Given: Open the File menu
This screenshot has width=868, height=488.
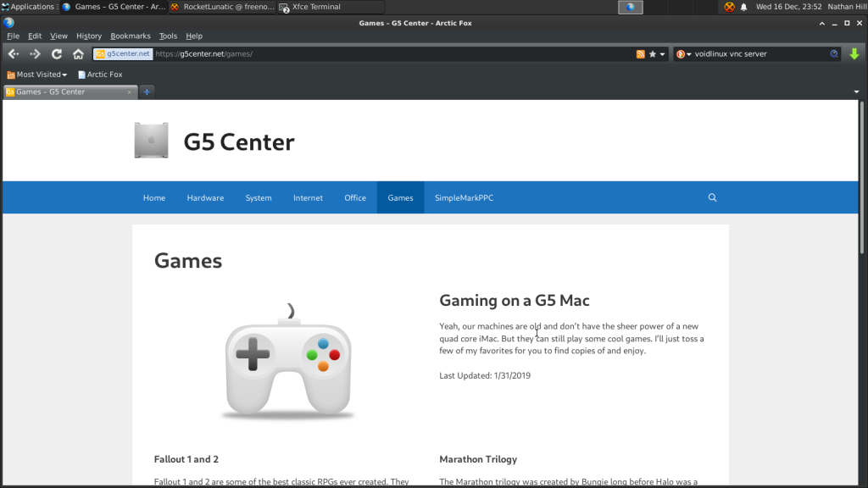Looking at the screenshot, I should [x=13, y=36].
